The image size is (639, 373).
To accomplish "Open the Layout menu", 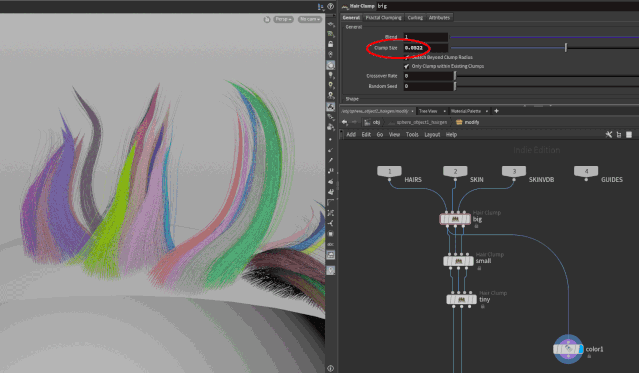I will (432, 135).
